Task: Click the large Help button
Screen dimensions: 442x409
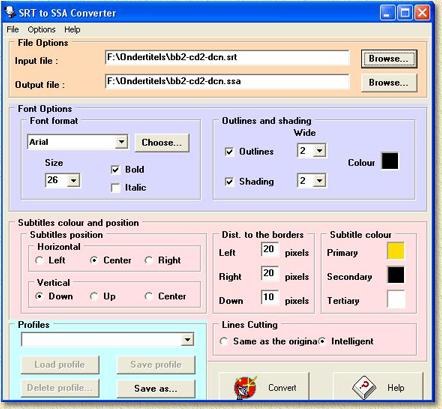Action: pos(378,387)
